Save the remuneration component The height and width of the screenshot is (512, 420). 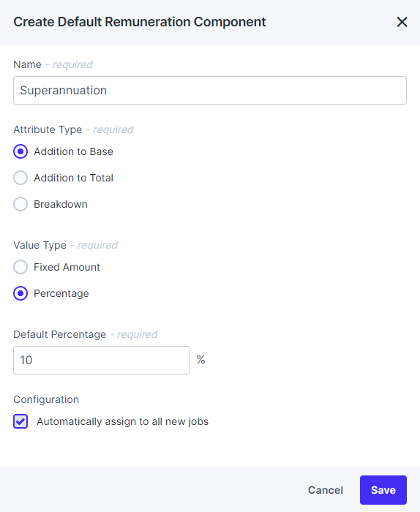click(383, 490)
